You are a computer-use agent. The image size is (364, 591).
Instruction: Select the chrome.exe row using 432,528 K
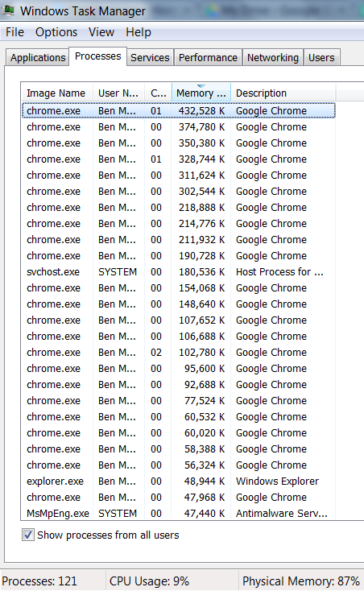pyautogui.click(x=178, y=111)
